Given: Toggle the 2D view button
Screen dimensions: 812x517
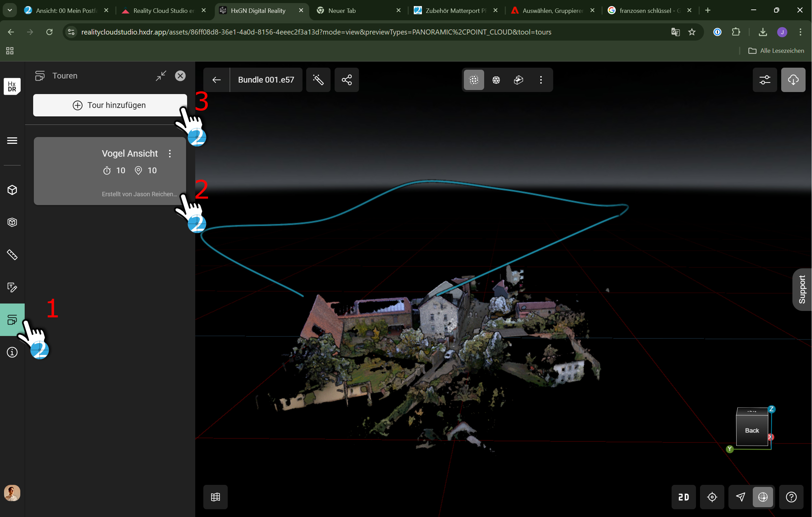Looking at the screenshot, I should [x=684, y=497].
